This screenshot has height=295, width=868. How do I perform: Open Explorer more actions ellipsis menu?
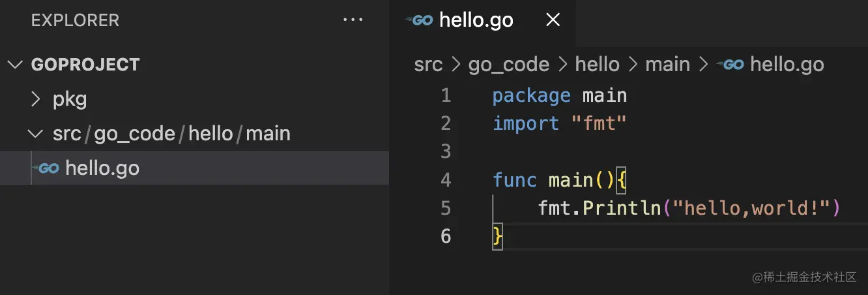pos(353,20)
